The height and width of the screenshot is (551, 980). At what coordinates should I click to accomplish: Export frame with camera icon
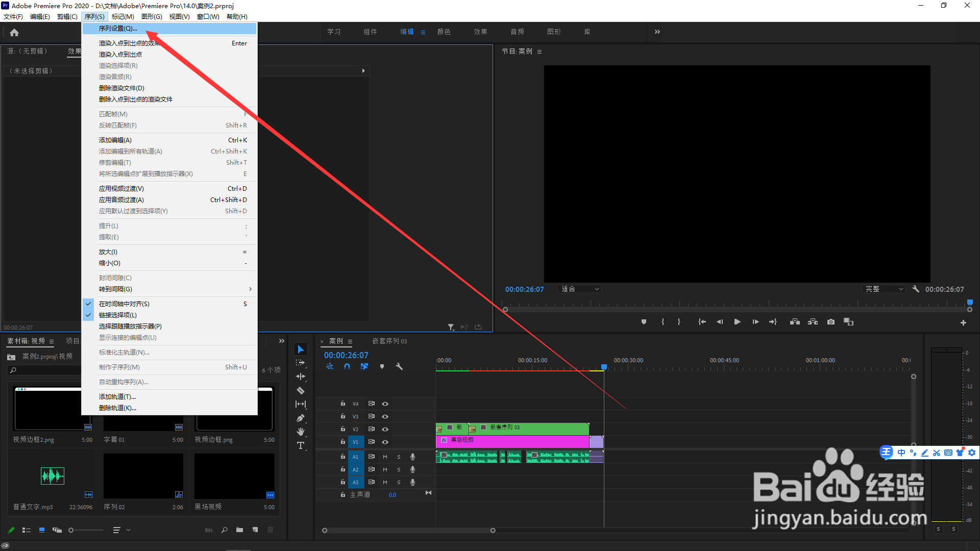click(831, 322)
